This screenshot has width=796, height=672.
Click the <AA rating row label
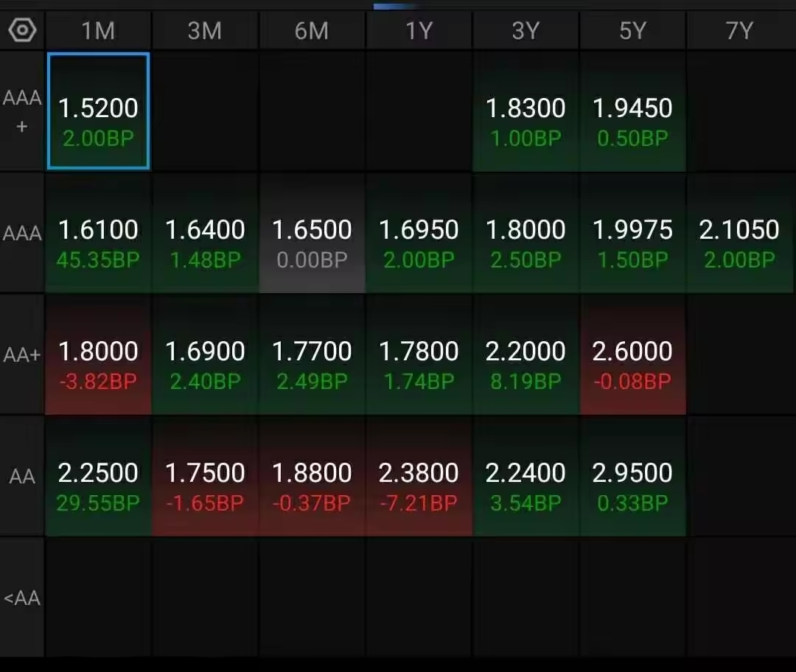click(x=22, y=598)
